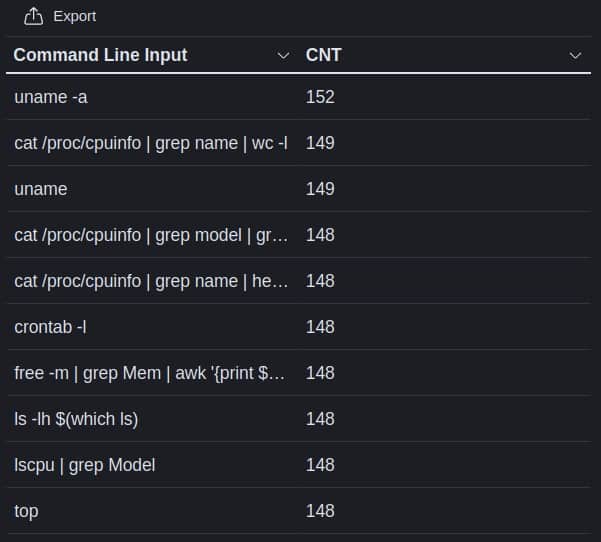Click count 149 in cpuinfo wc row
The height and width of the screenshot is (542, 601).
tap(320, 143)
